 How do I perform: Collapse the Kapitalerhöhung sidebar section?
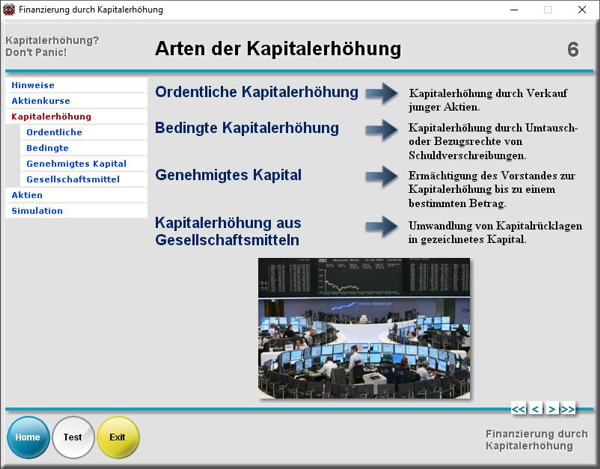(x=51, y=117)
